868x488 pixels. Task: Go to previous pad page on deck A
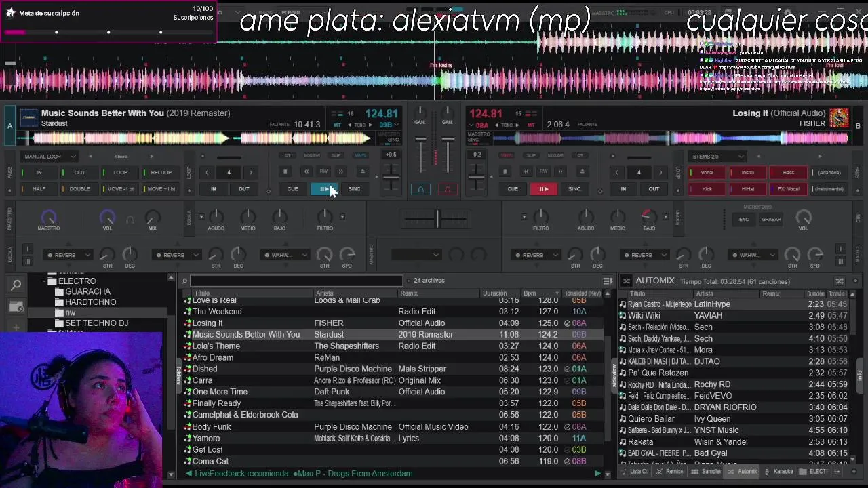(x=90, y=157)
